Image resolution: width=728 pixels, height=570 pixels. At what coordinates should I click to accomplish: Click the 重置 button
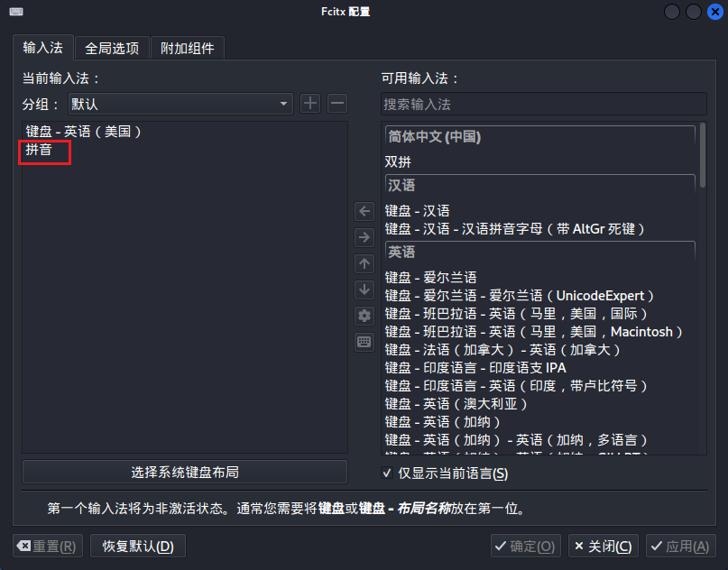(x=48, y=546)
